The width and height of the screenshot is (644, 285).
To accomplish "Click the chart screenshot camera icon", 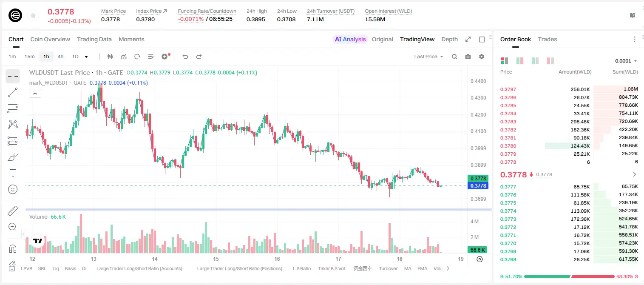I will 468,57.
